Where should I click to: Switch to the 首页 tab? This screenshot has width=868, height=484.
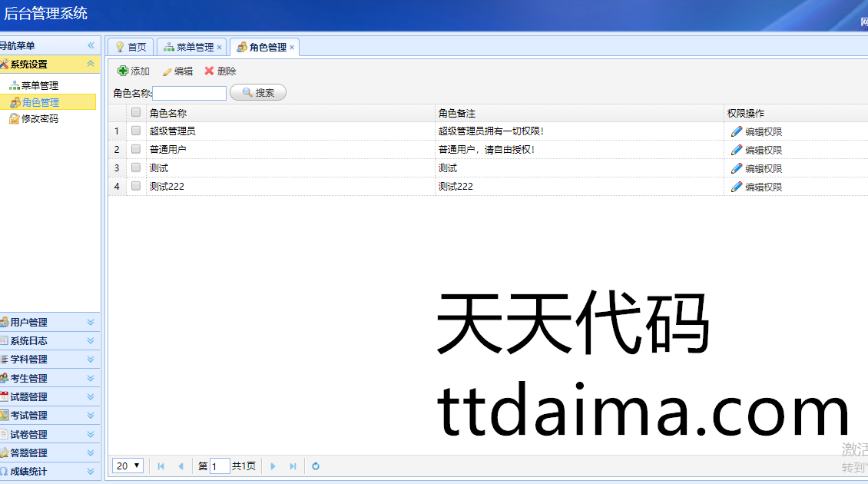click(131, 47)
